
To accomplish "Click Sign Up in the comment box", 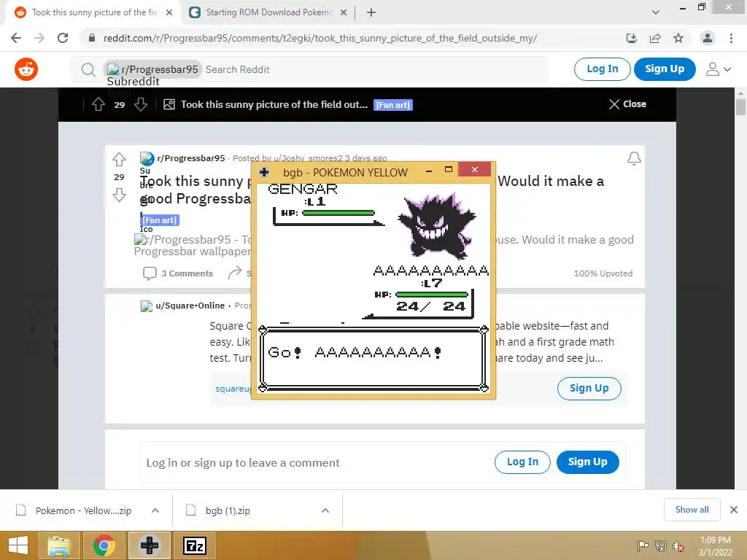I will (587, 462).
